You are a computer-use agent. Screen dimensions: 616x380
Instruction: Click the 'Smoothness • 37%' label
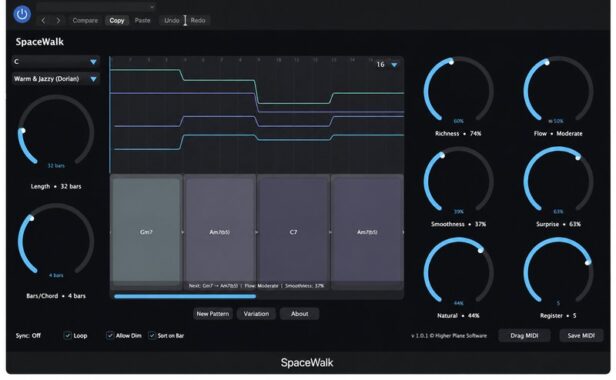[458, 224]
